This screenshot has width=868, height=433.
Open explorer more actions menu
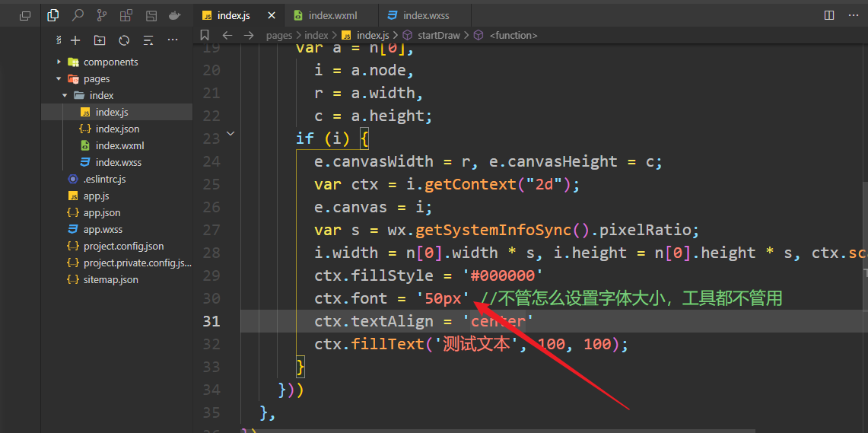[172, 40]
